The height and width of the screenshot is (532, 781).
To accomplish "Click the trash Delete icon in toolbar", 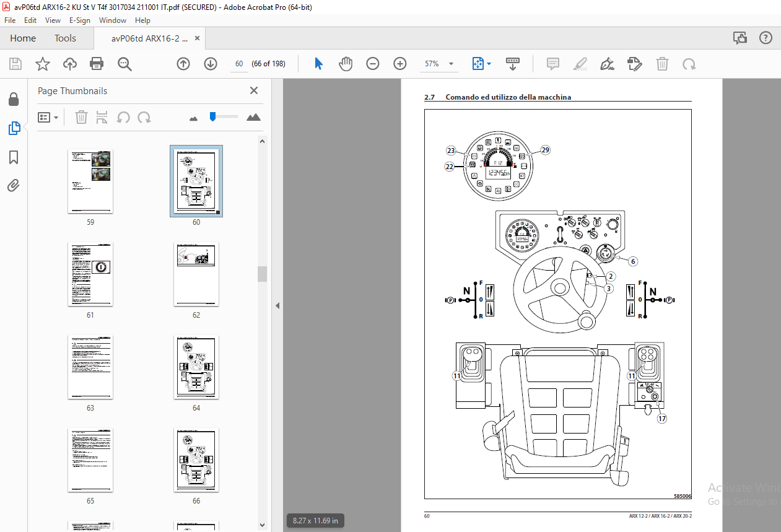I will 662,64.
